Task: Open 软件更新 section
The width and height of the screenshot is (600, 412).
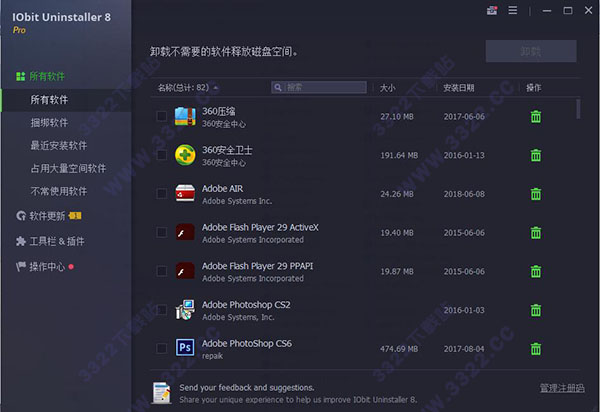Action: [x=48, y=216]
